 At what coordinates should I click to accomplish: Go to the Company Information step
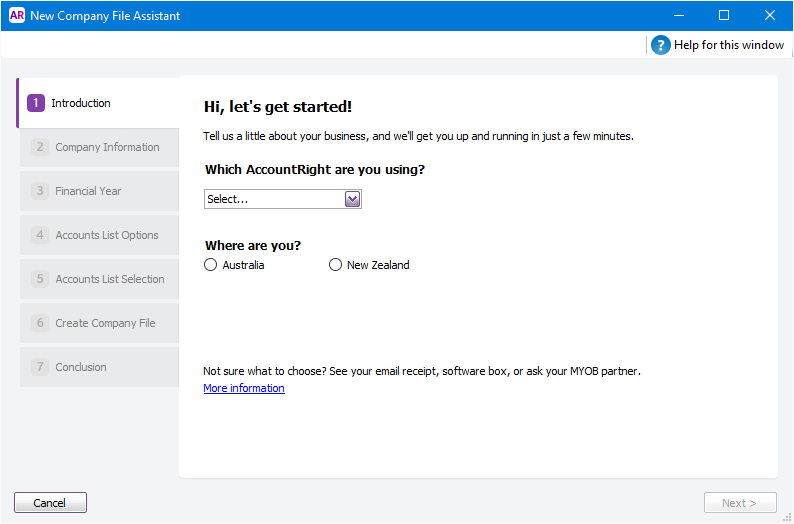(x=107, y=147)
